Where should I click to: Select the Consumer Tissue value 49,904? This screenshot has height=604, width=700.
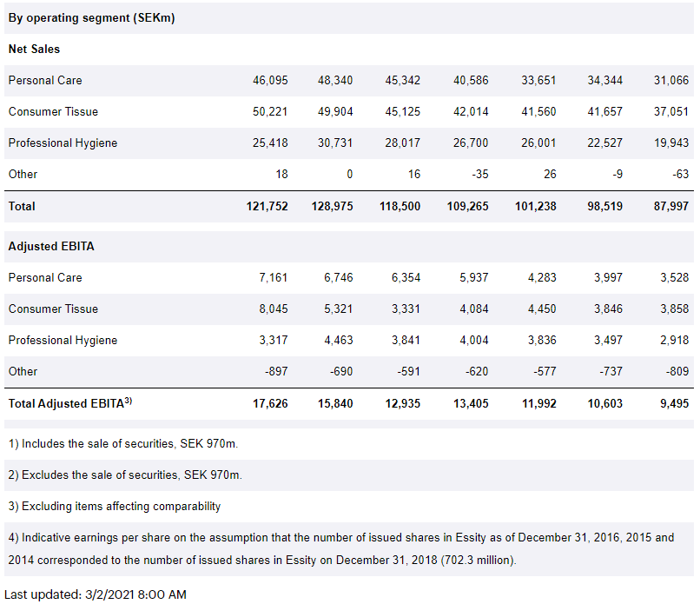click(x=335, y=112)
